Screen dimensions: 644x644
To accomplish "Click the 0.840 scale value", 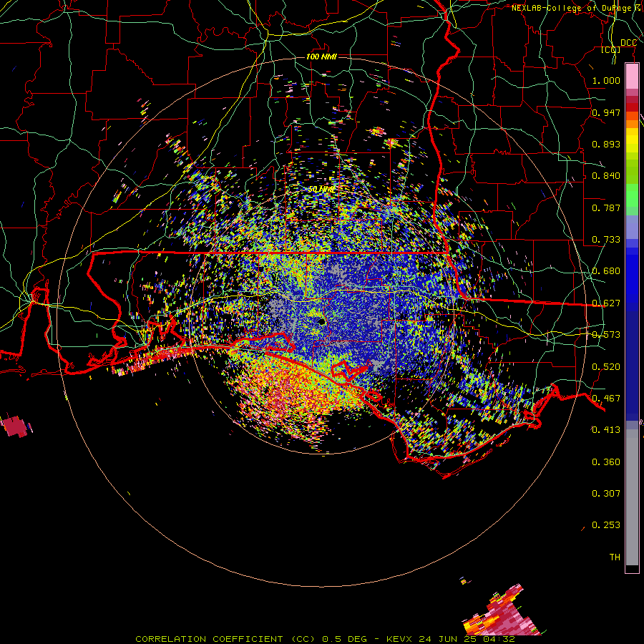I will pos(606,176).
